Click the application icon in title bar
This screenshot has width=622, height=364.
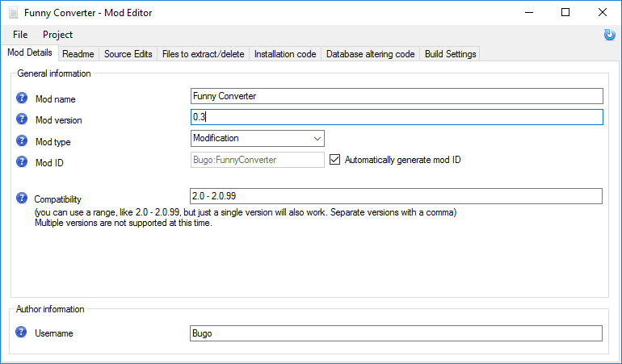tap(13, 13)
